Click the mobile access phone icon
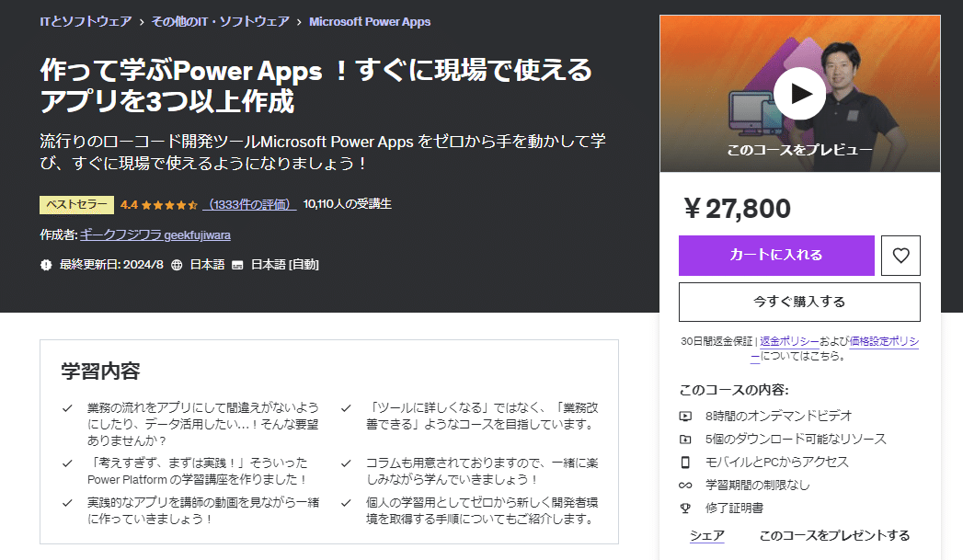Screen dimensions: 963x560 point(685,463)
